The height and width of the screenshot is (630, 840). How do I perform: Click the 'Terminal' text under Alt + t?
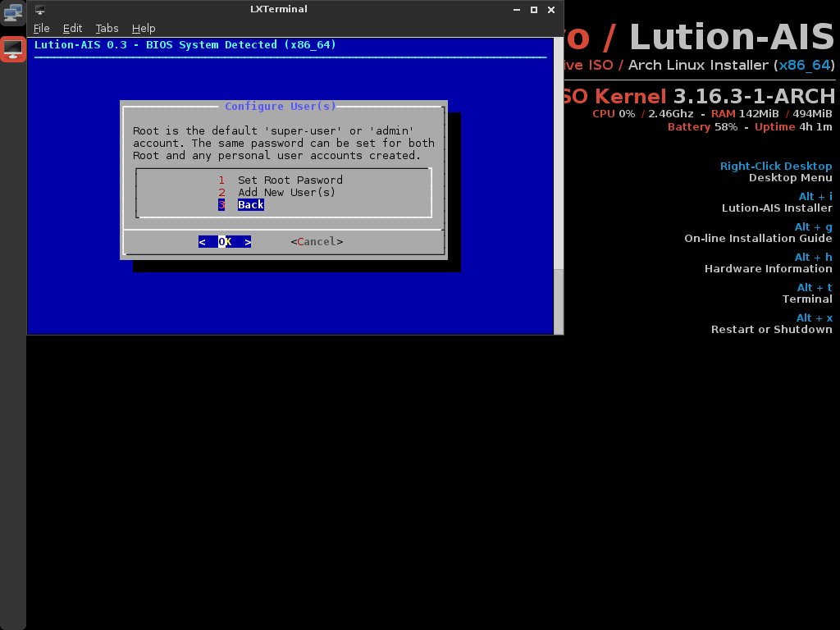point(807,299)
